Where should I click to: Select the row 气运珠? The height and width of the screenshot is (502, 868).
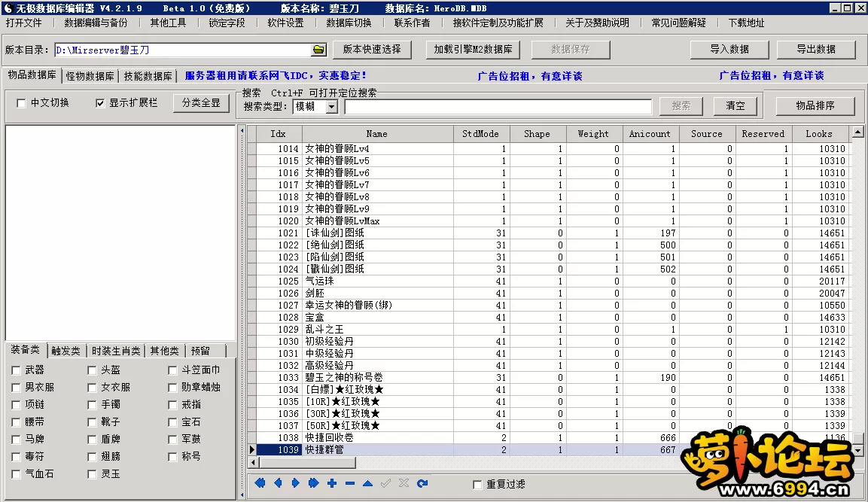[547, 281]
